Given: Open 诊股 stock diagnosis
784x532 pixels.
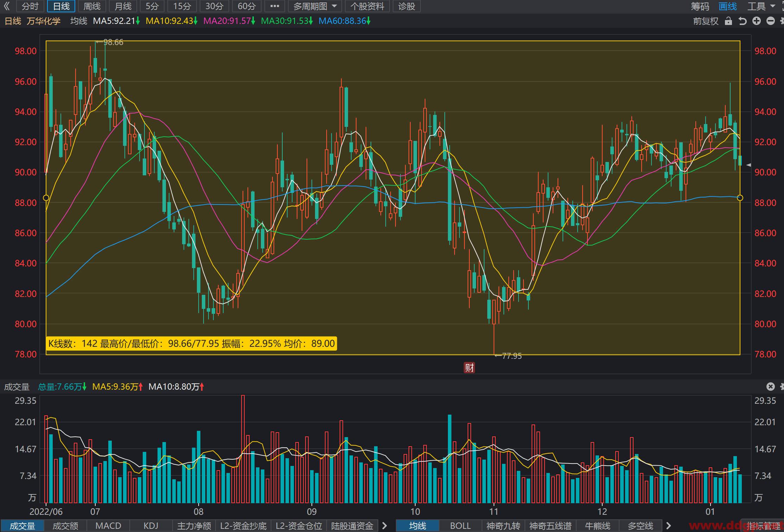Looking at the screenshot, I should 407,6.
